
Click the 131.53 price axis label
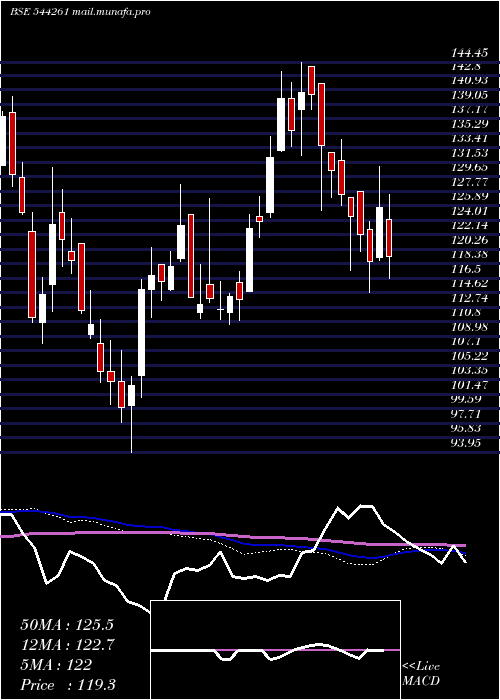pos(469,153)
